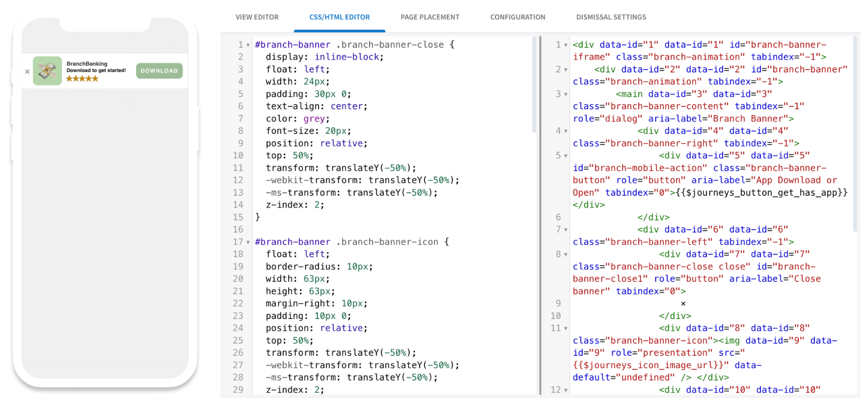Collapse the branch-banner-content main element on line 3
Screen dimensions: 868x408
pyautogui.click(x=565, y=94)
